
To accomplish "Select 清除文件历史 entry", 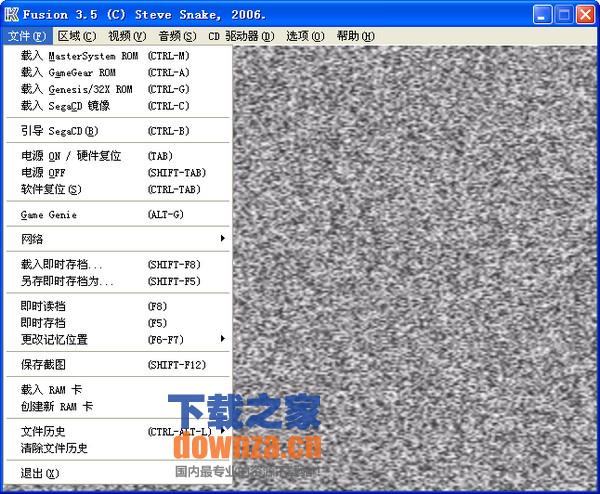I will coord(118,448).
